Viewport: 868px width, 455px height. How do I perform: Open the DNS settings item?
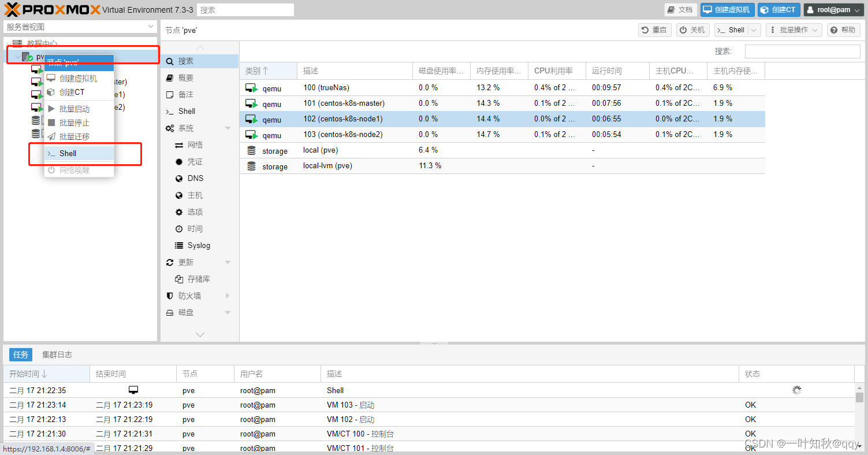pyautogui.click(x=199, y=178)
